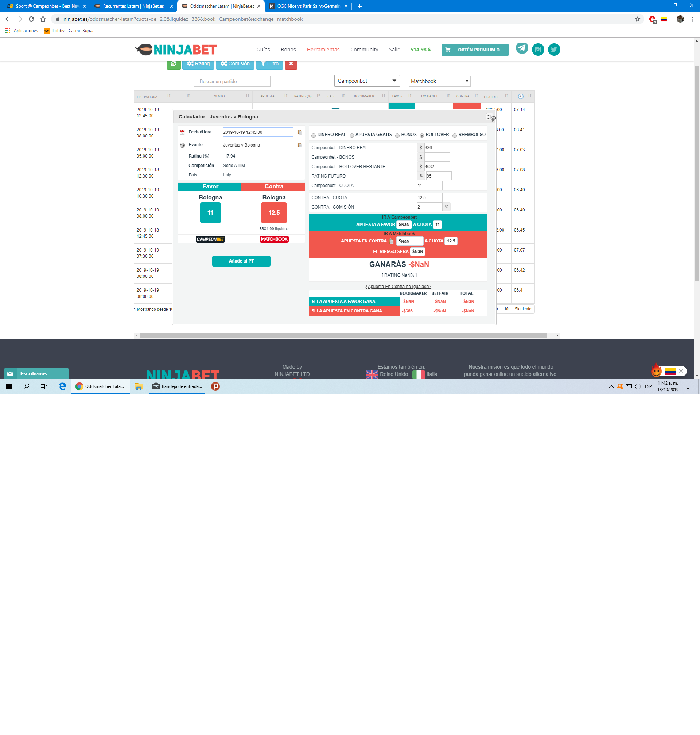The image size is (700, 735).
Task: Open the Community menu
Action: [x=364, y=50]
